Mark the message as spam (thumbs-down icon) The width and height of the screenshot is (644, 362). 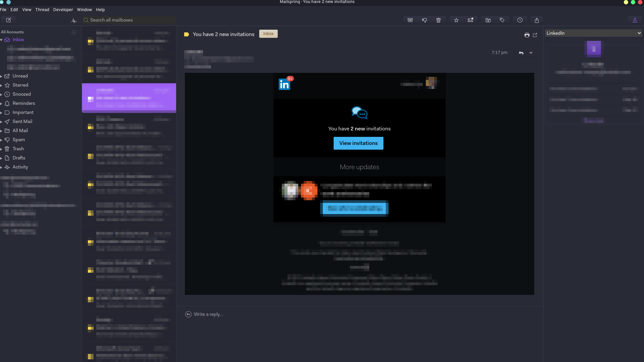pyautogui.click(x=424, y=20)
